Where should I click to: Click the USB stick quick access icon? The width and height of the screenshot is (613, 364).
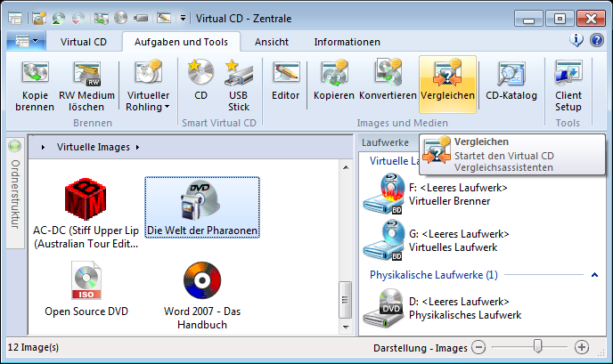141,18
